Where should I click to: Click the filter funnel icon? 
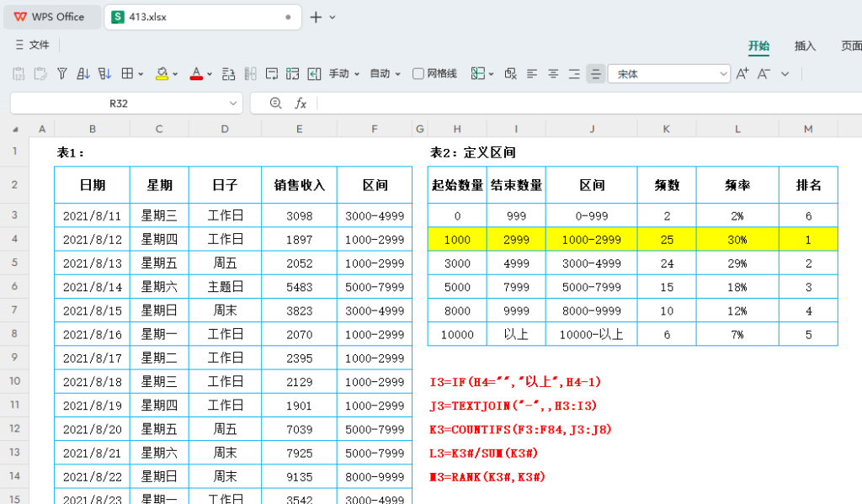pos(62,74)
